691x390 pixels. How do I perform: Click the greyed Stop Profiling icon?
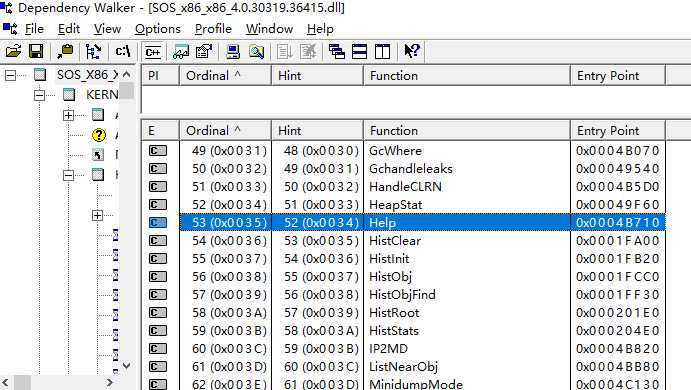click(x=308, y=52)
